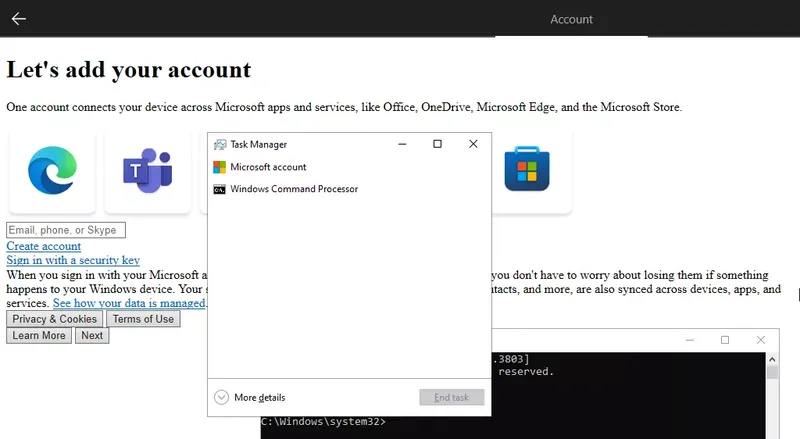Screen dimensions: 800x439
Task: Maximize the Command Prompt window
Action: (x=725, y=340)
